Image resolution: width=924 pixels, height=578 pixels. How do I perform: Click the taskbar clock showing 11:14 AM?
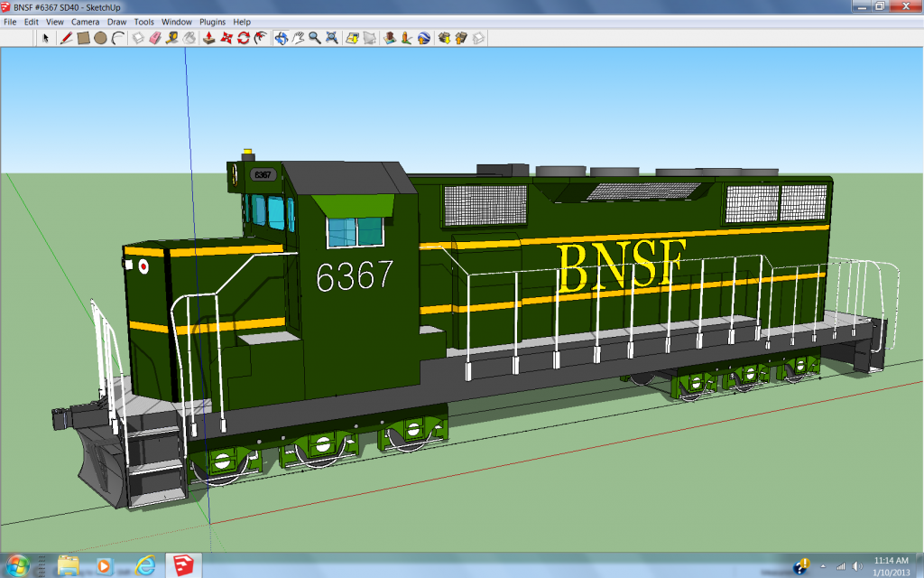click(891, 566)
